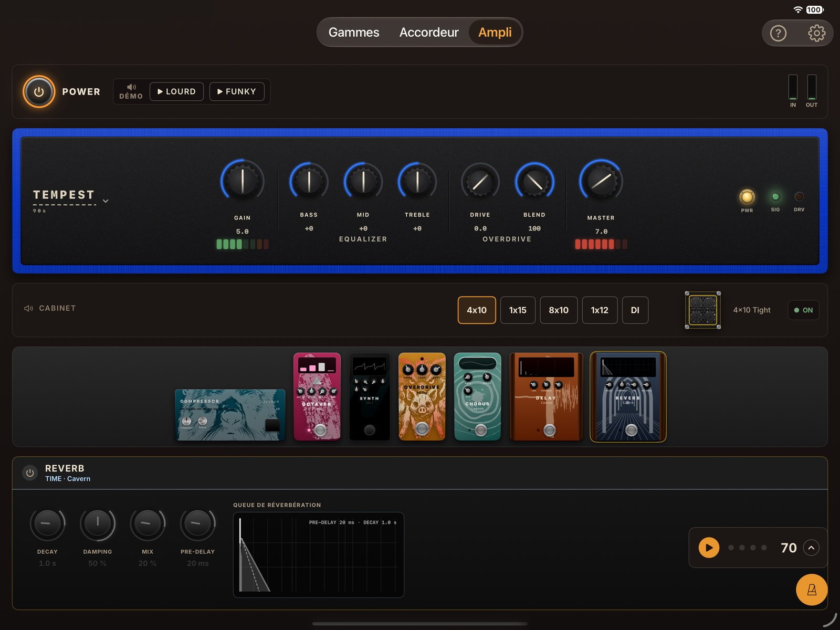Toggle the Reverb pedal footswitch
Viewport: 840px width, 630px height.
(632, 430)
